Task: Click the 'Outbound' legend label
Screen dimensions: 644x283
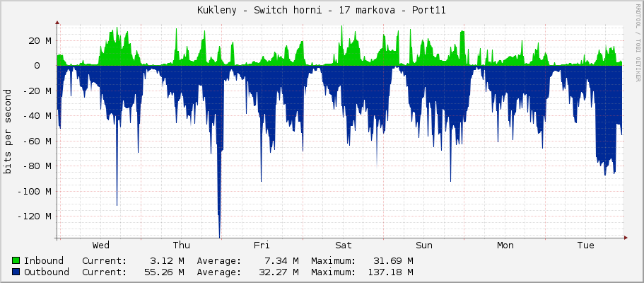Action: pos(47,272)
